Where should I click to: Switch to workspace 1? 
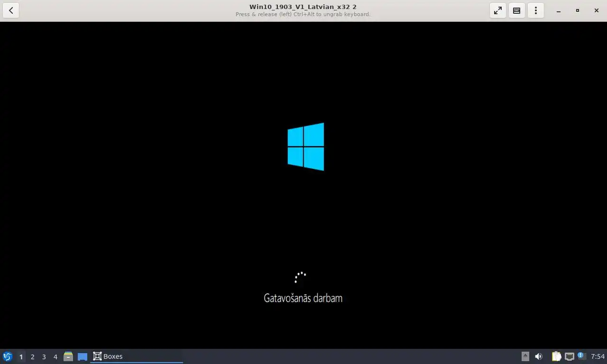(21, 356)
